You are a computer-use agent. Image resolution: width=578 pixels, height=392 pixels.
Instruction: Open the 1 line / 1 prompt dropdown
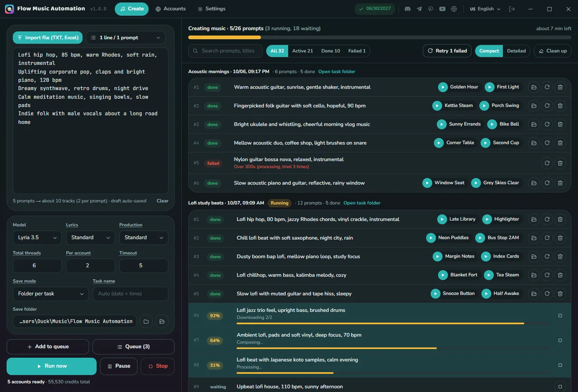coord(126,38)
